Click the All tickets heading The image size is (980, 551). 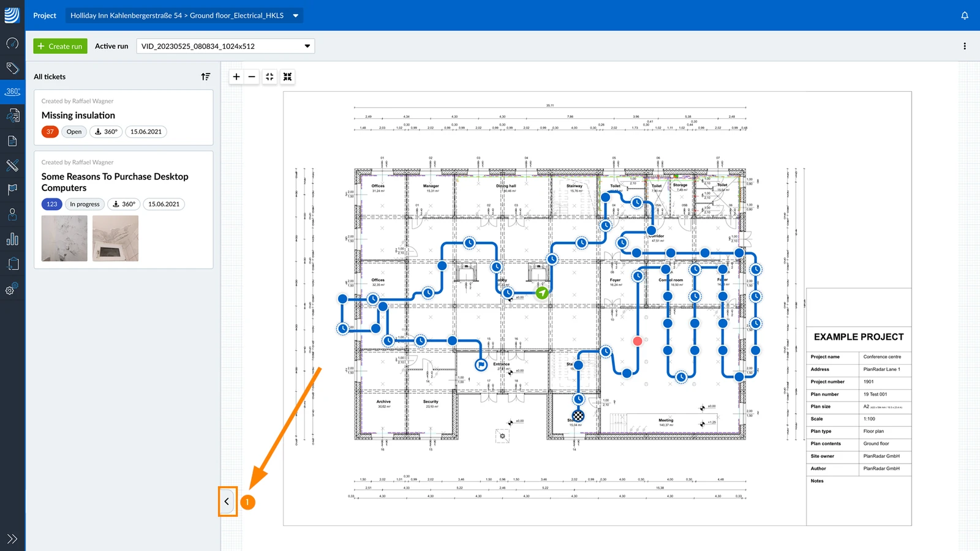pyautogui.click(x=50, y=77)
